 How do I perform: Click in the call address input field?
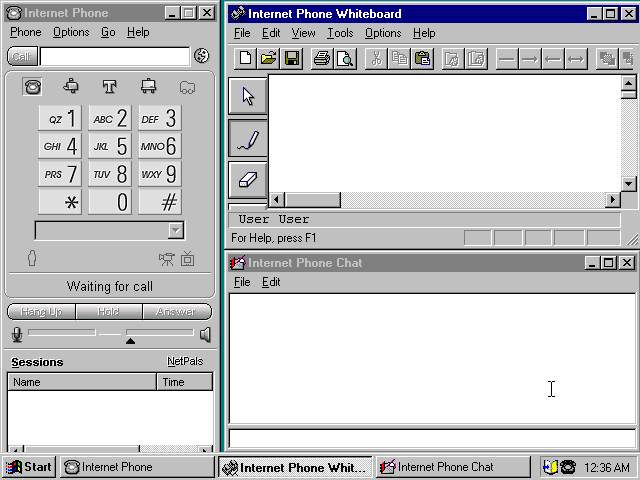pos(115,56)
